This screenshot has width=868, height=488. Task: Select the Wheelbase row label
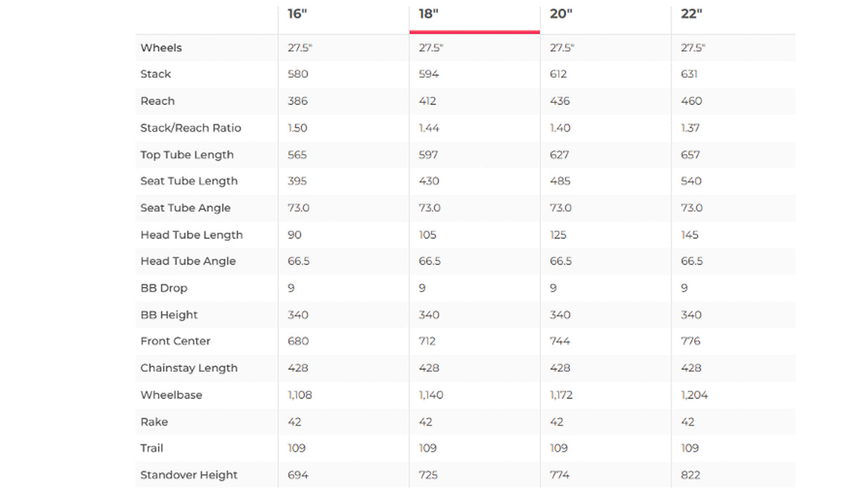pos(171,394)
